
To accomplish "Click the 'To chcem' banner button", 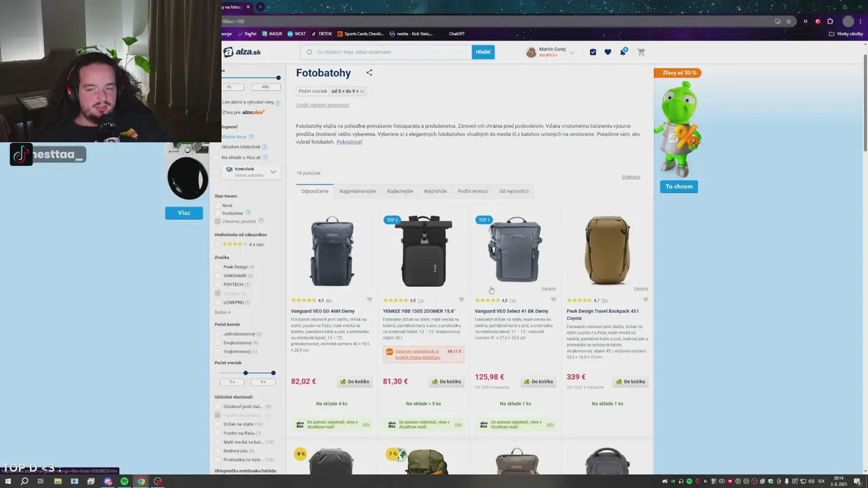I will pyautogui.click(x=679, y=186).
